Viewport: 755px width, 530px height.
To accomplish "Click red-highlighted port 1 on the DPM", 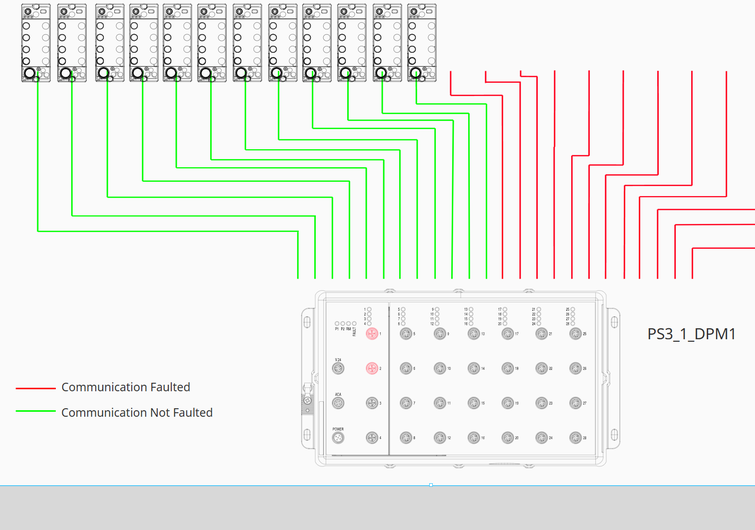I will coord(372,334).
